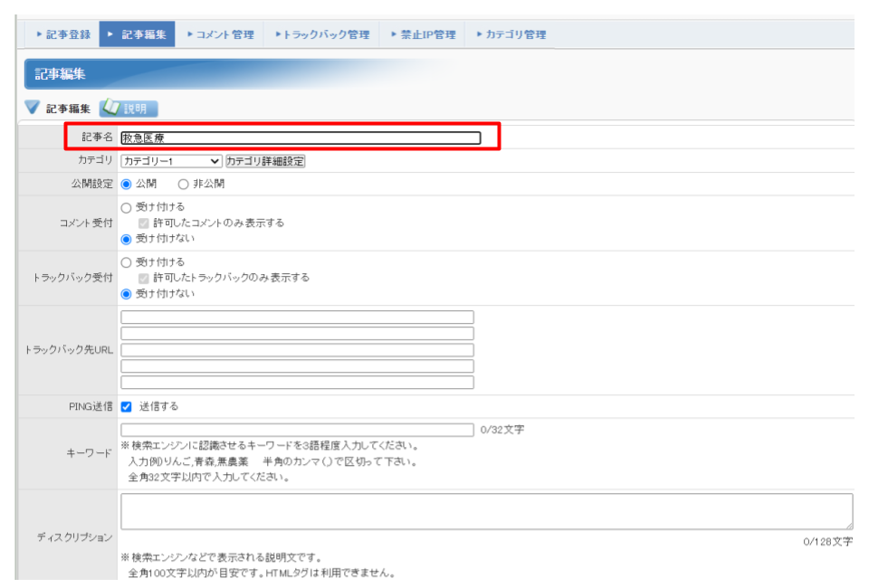869x588 pixels.
Task: Click the 記事名 text field
Action: (301, 138)
